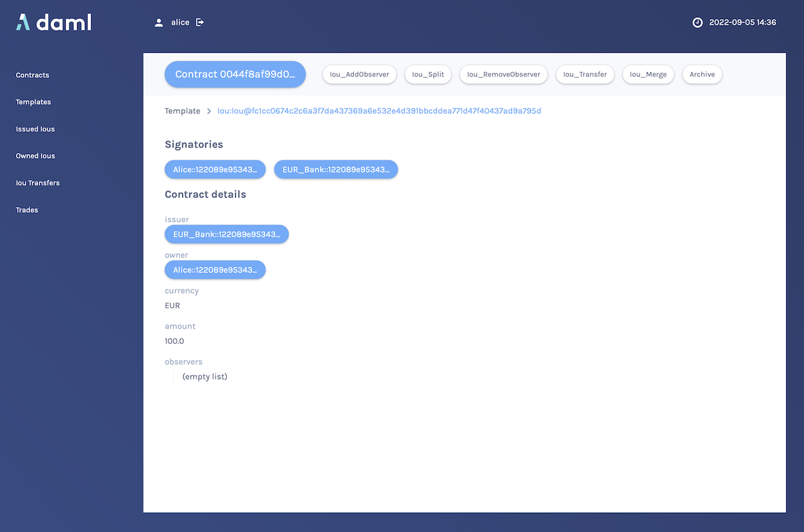Select the Alice signatory badge
The image size is (804, 532).
pyautogui.click(x=215, y=169)
